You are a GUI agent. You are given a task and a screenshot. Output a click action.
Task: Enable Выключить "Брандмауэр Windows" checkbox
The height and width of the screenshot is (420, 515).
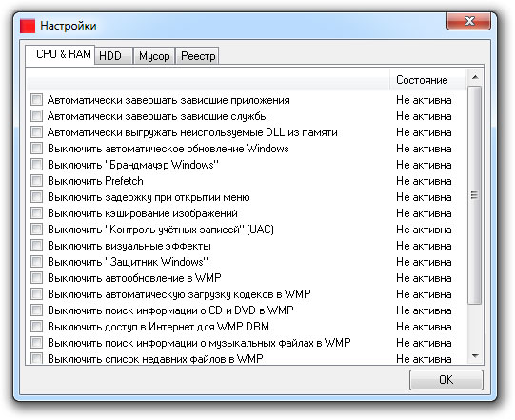[x=36, y=164]
